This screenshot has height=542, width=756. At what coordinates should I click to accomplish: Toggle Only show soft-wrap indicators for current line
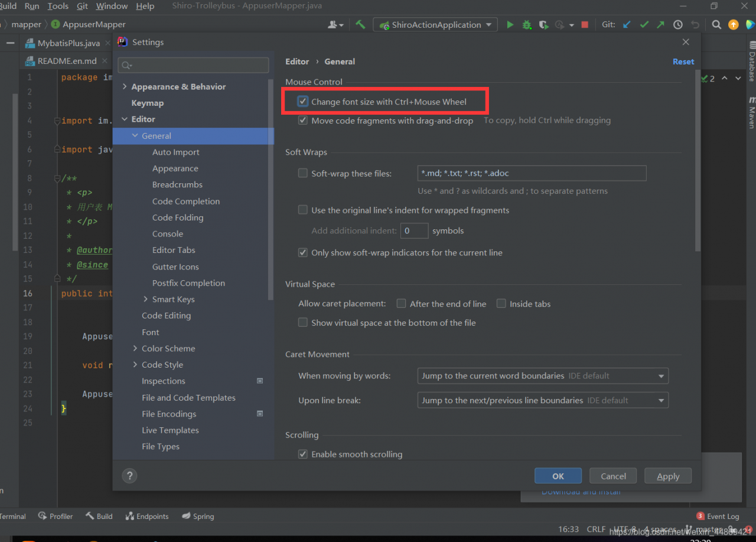point(303,252)
